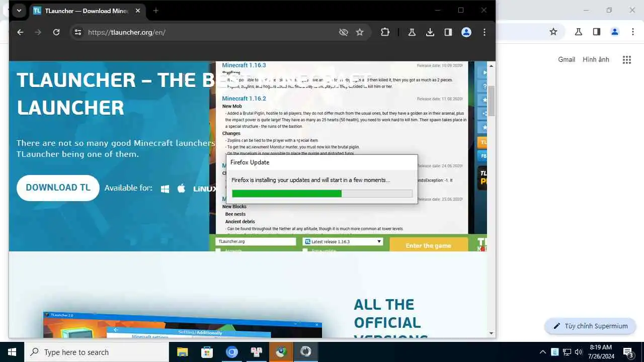Bookmark tlauncher.org with the star icon
Screen dimensions: 644x362
360,32
